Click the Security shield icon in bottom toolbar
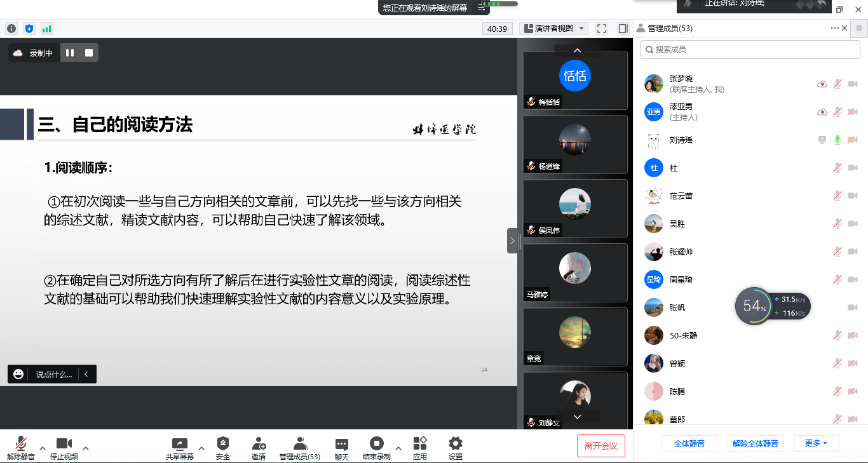 click(x=223, y=444)
